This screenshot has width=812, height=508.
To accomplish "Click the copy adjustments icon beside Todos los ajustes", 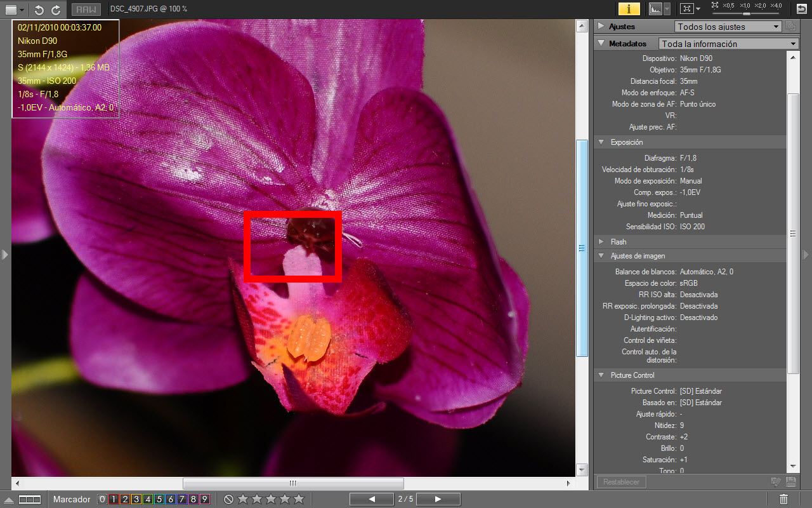I will tap(790, 26).
